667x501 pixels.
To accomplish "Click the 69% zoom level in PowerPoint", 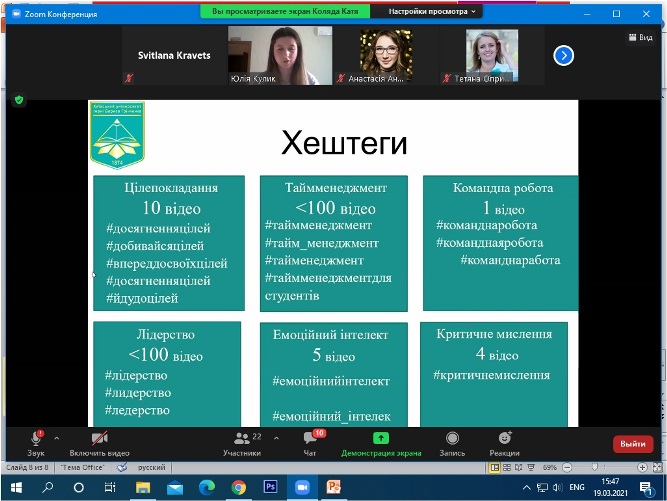I will click(550, 467).
